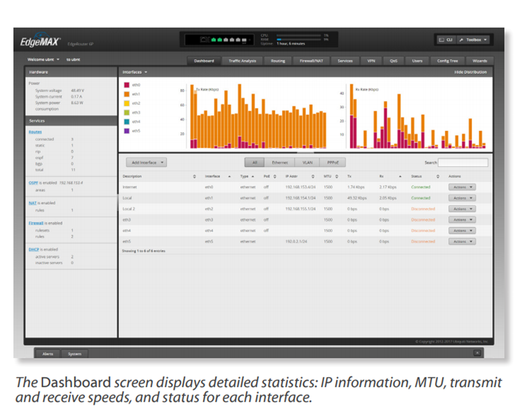Open the Add Interface dropdown
Screen dimensions: 532x419
146,162
